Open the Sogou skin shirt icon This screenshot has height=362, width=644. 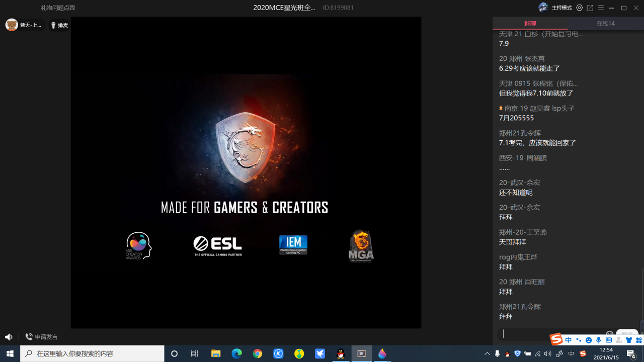[x=629, y=340]
